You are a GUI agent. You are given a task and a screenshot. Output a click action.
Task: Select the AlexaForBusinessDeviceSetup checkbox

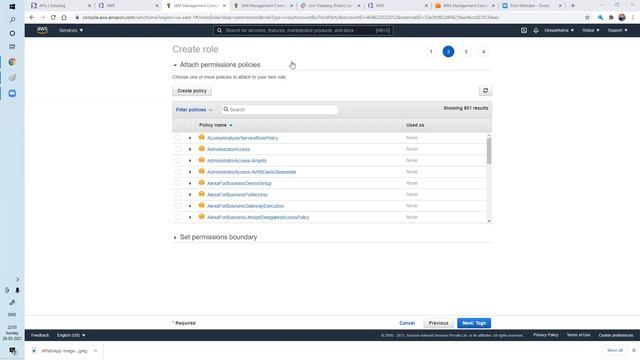point(178,183)
